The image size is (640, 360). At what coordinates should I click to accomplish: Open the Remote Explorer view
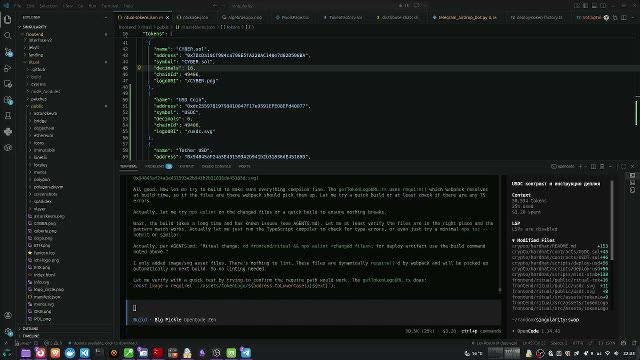tap(8, 84)
